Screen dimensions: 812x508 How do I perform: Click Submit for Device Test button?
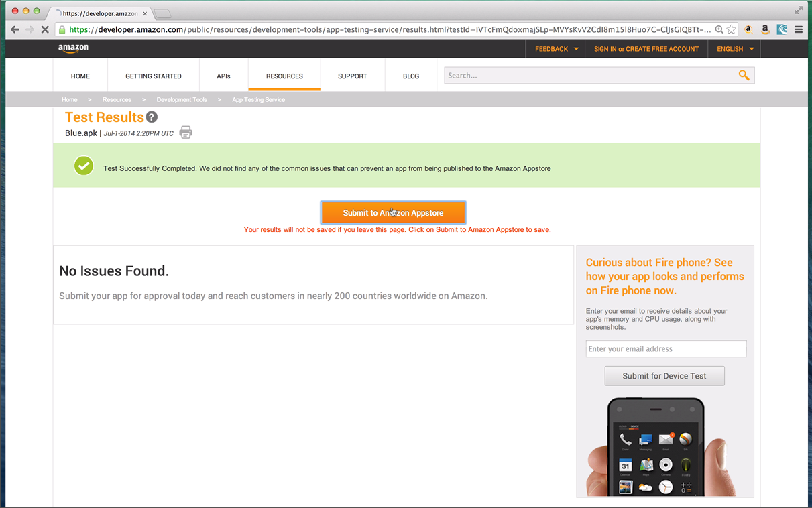tap(664, 376)
